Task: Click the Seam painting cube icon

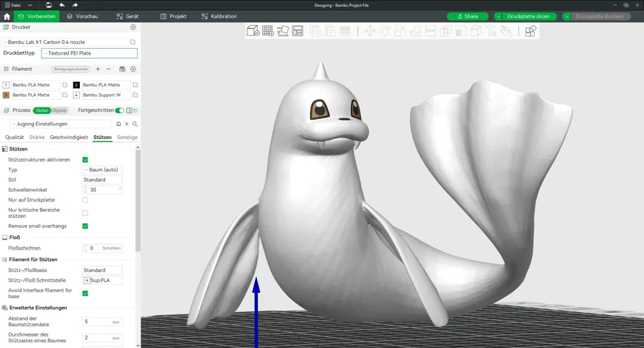Action: click(476, 31)
